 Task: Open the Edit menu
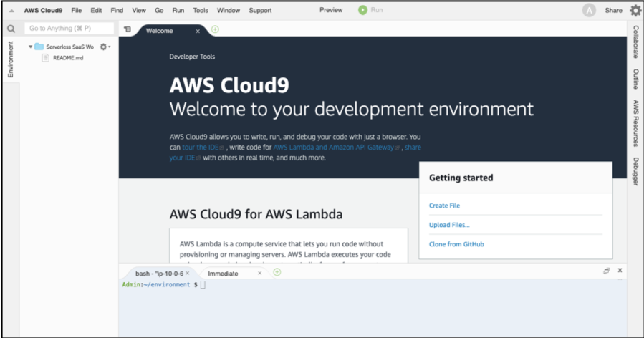pos(96,10)
